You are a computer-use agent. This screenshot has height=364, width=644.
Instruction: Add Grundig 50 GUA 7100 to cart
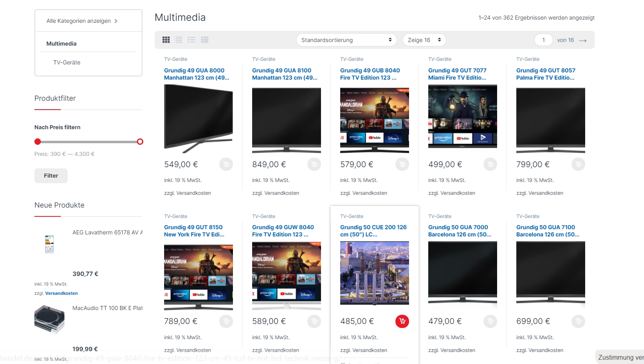click(x=578, y=321)
